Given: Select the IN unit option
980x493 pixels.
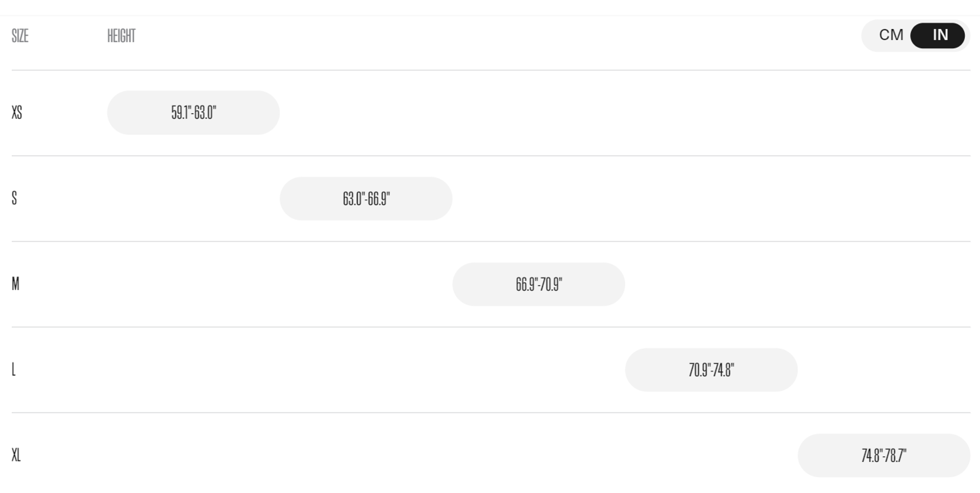Looking at the screenshot, I should click(x=938, y=35).
